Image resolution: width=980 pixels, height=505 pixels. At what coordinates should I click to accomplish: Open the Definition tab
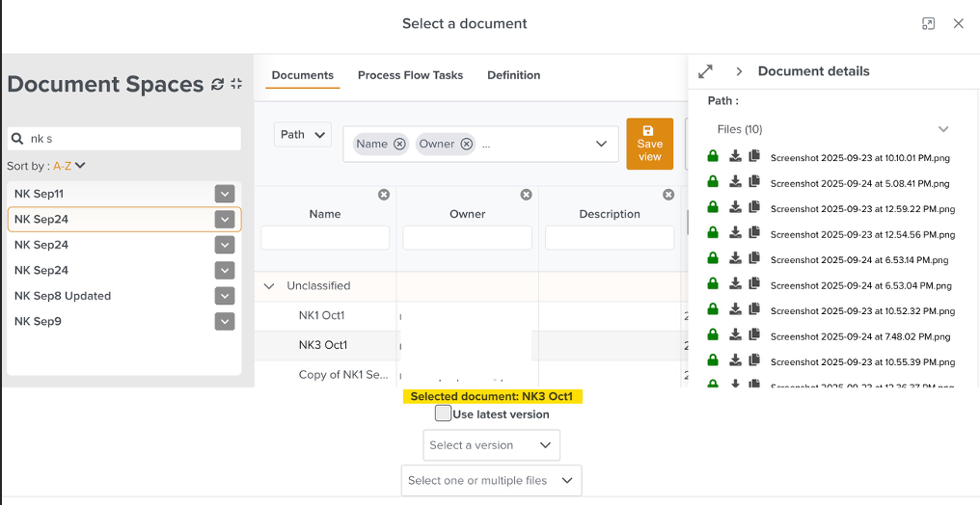(x=513, y=75)
